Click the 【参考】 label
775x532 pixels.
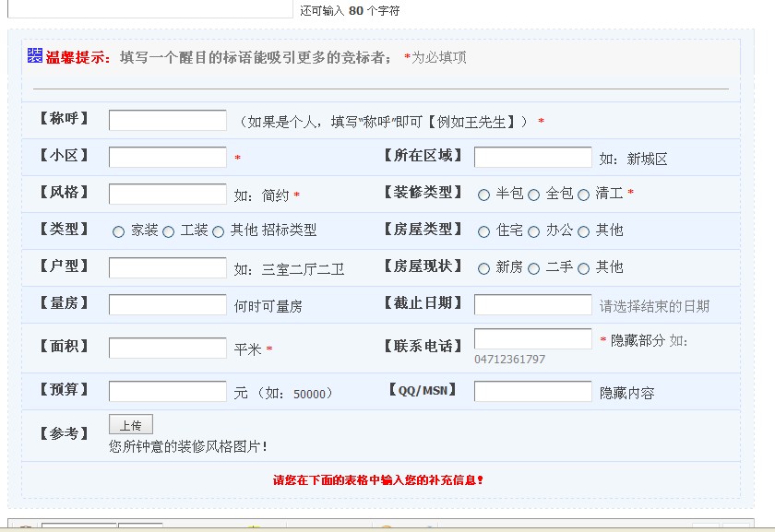click(x=64, y=433)
